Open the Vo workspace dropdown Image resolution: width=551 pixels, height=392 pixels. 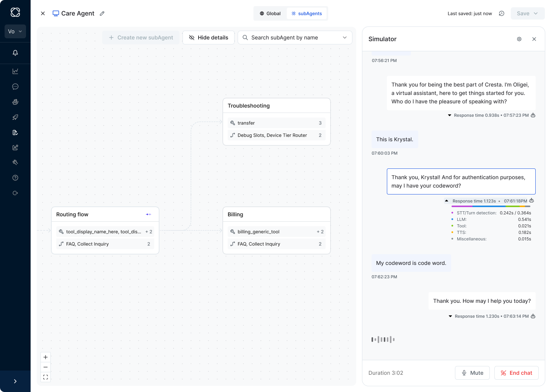coord(15,31)
